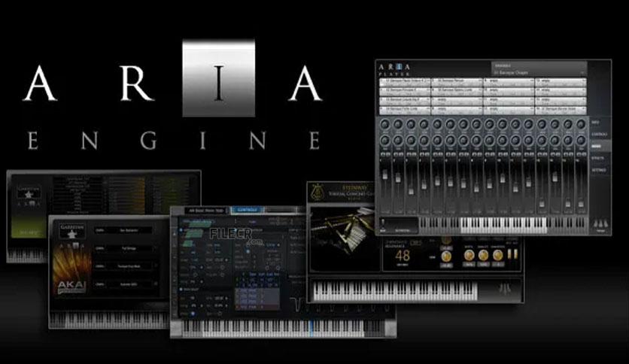The image size is (629, 364).
Task: Click the 48 value in Steinway window
Action: tap(403, 256)
